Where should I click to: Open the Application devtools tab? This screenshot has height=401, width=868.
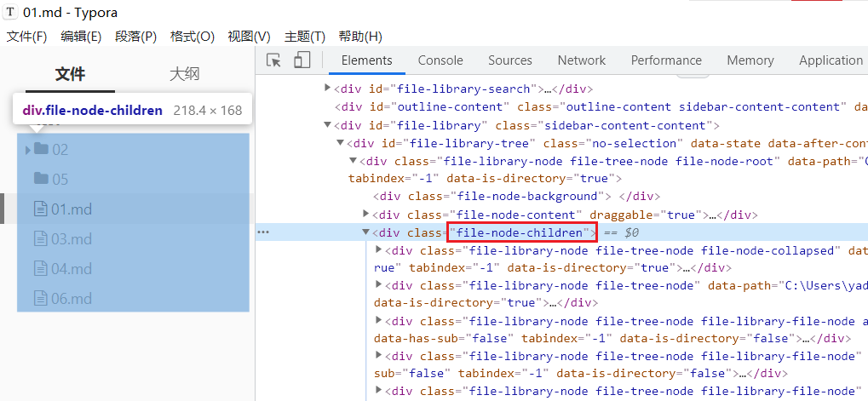[x=831, y=60]
